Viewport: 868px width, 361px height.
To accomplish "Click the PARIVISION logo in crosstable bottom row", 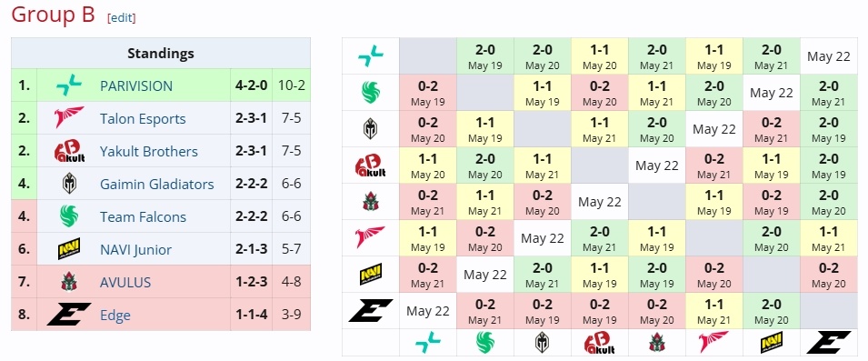I will pyautogui.click(x=428, y=343).
